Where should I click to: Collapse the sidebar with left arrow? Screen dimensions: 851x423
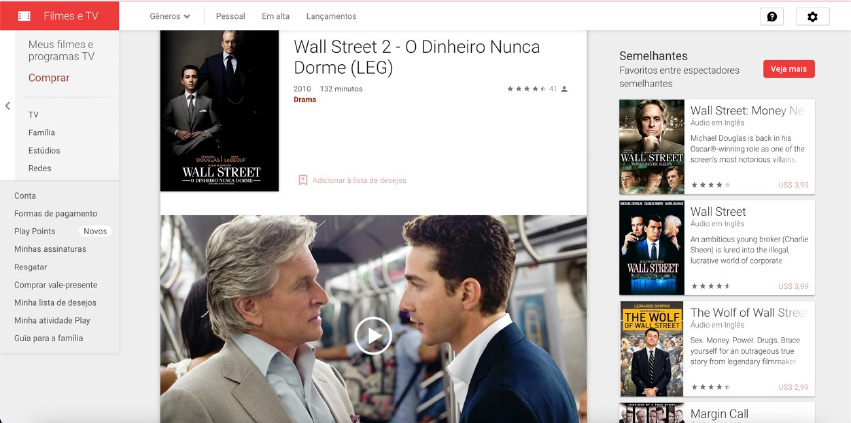pos(8,106)
